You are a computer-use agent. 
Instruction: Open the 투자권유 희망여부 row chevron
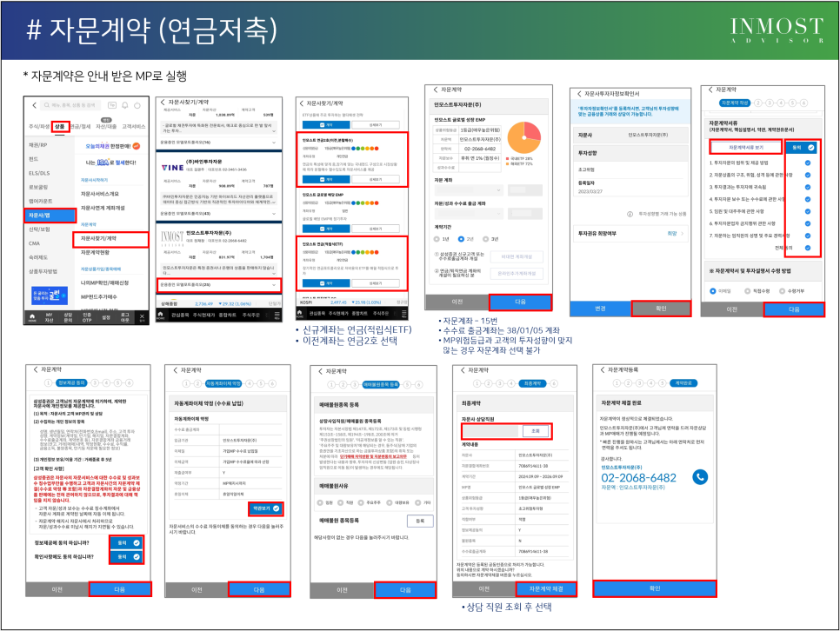[x=682, y=234]
